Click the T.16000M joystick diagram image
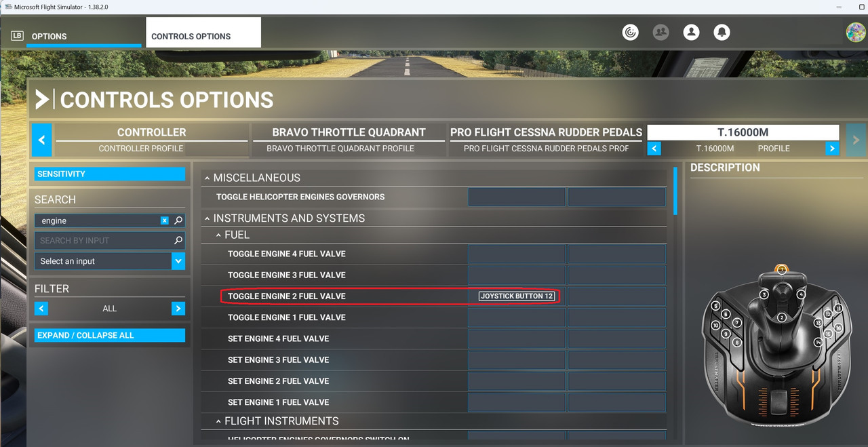The width and height of the screenshot is (868, 447). pos(776,346)
